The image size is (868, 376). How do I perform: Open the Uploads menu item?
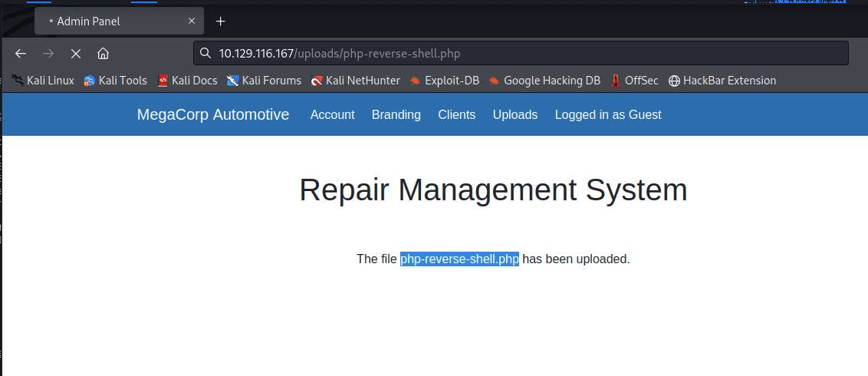tap(515, 115)
